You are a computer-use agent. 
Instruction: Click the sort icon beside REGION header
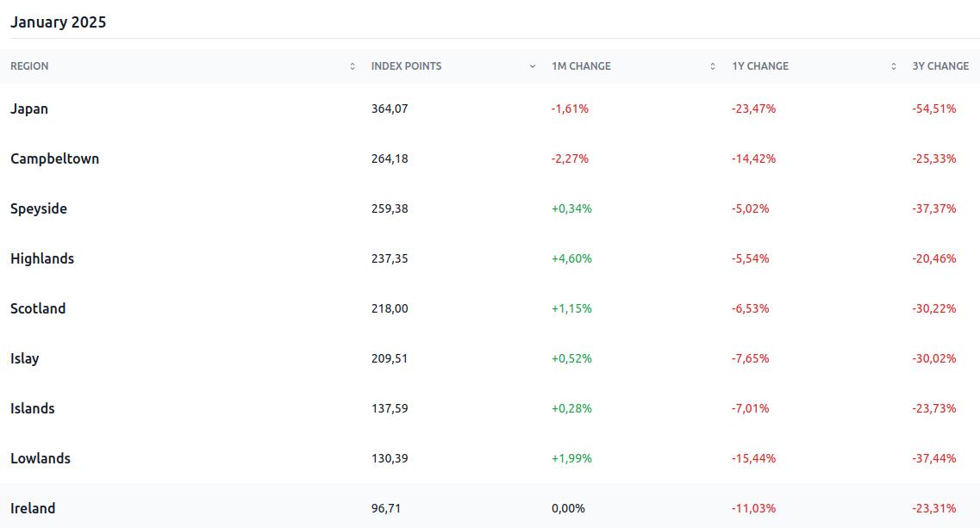click(x=352, y=66)
